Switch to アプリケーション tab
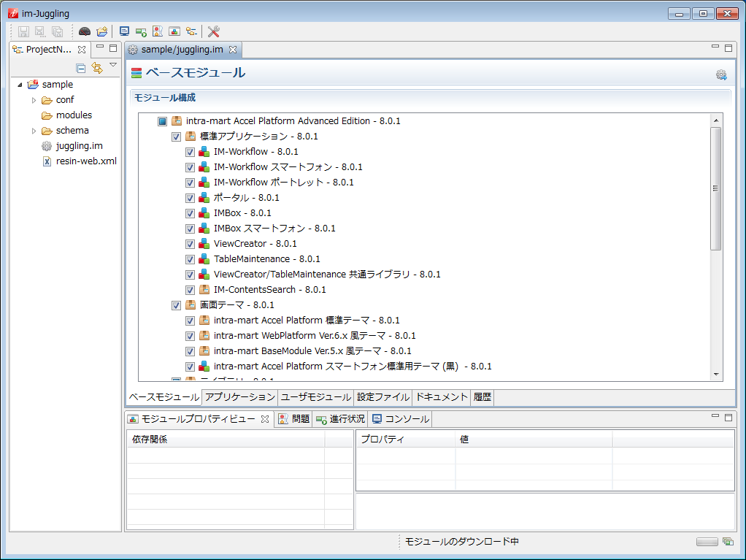The image size is (746, 560). 240,397
